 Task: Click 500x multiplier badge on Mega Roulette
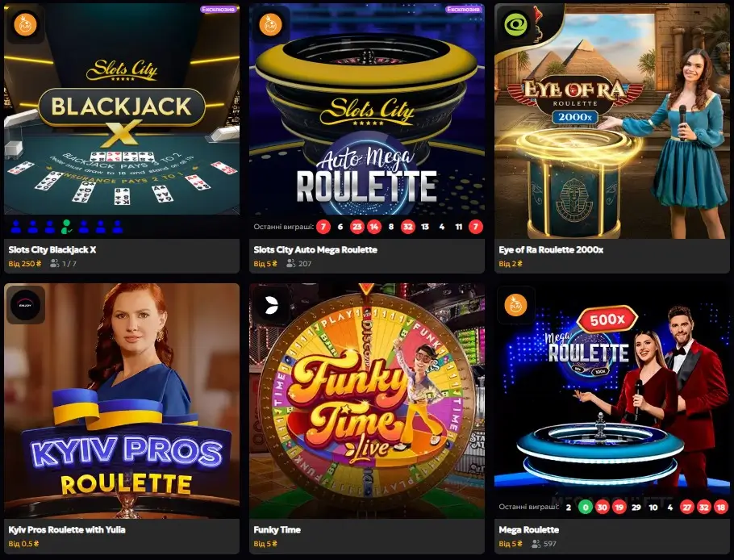tap(607, 320)
